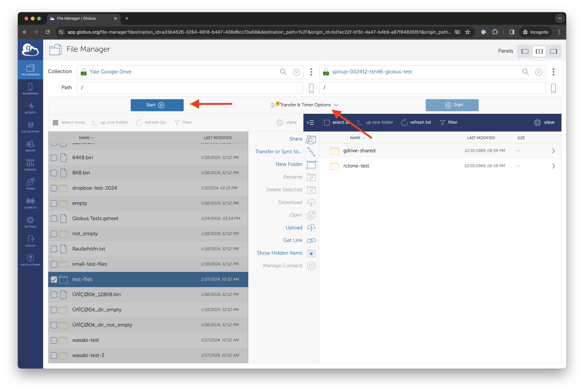Select the single-panel layout

525,51
